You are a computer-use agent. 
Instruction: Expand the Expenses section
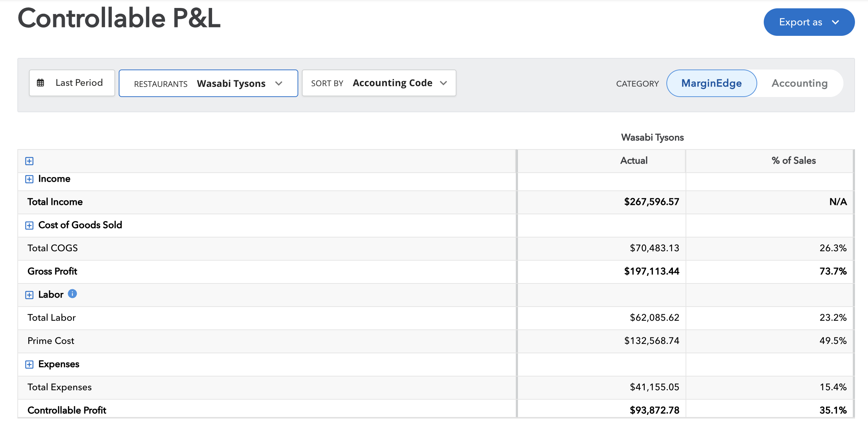29,364
